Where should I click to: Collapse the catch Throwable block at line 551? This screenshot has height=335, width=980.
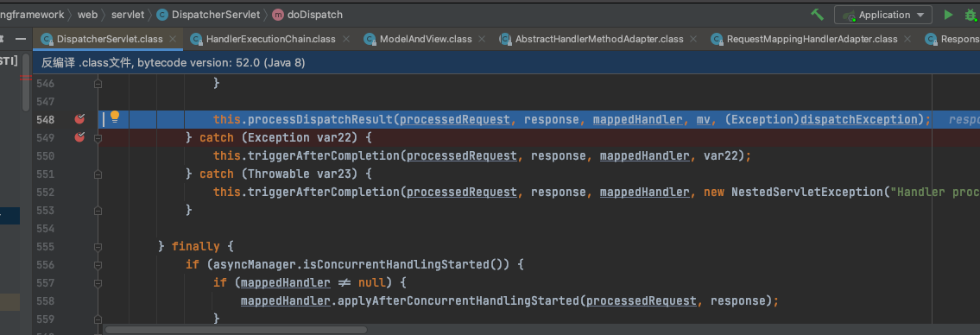[98, 174]
